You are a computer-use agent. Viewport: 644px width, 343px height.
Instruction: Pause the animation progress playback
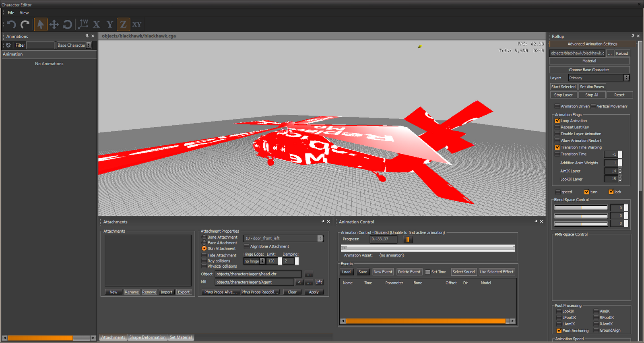pos(408,239)
